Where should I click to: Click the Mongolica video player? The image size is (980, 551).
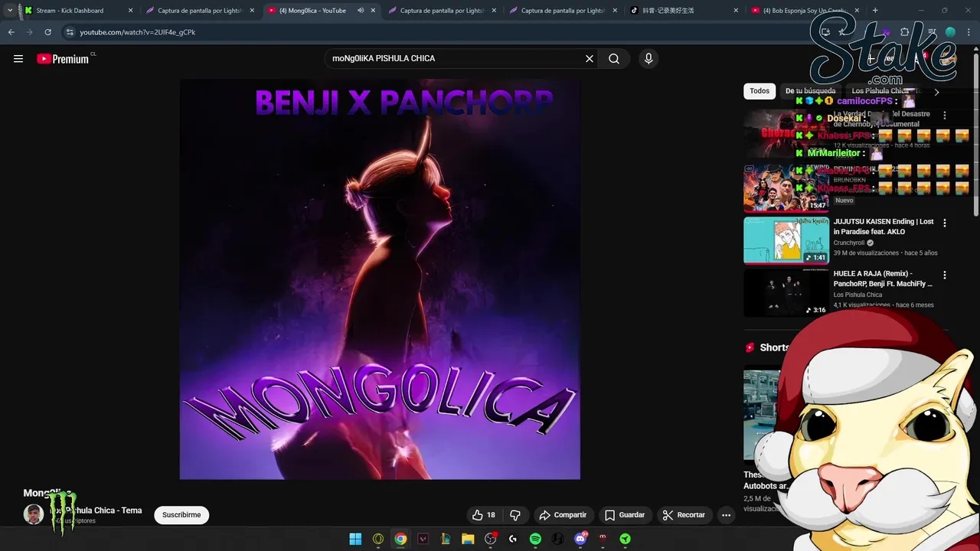tap(380, 279)
